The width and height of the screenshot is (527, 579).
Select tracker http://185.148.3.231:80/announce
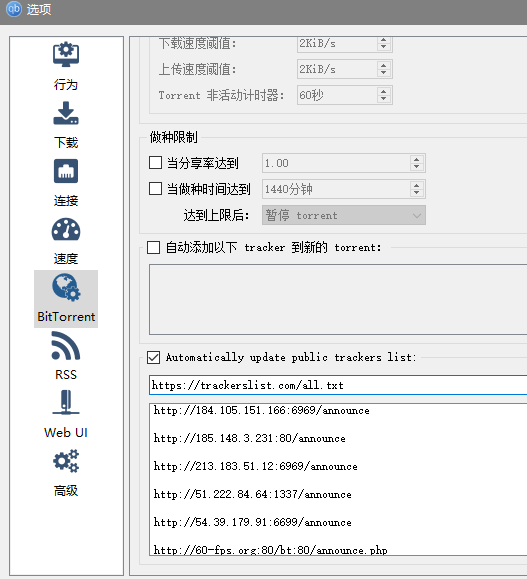click(x=250, y=438)
